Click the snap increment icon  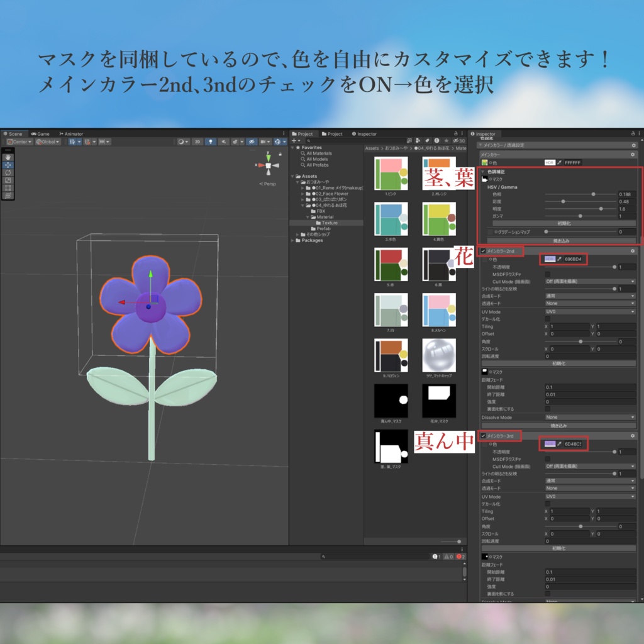(x=102, y=142)
